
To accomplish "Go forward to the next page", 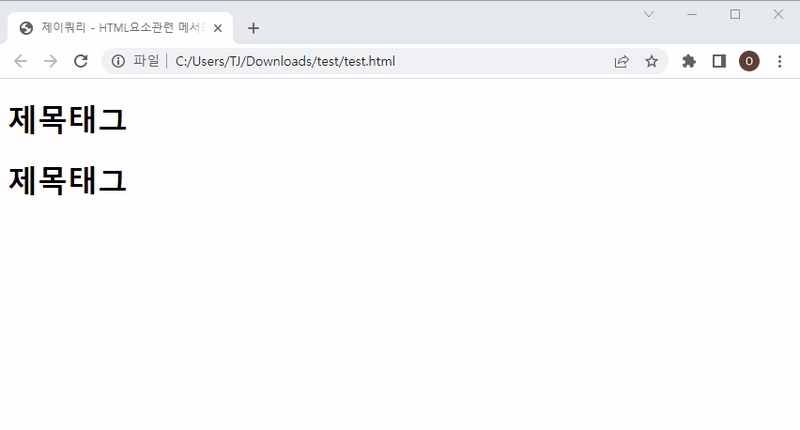I will pos(51,61).
